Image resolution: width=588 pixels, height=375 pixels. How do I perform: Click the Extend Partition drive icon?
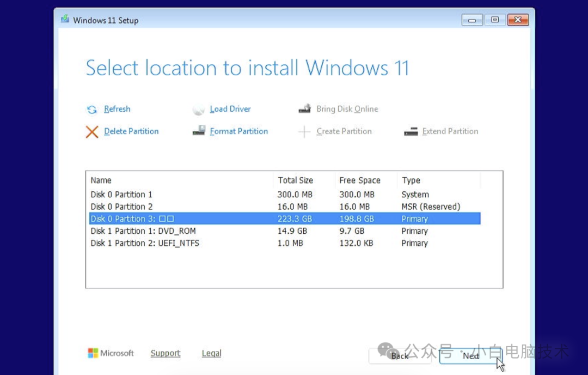[411, 131]
